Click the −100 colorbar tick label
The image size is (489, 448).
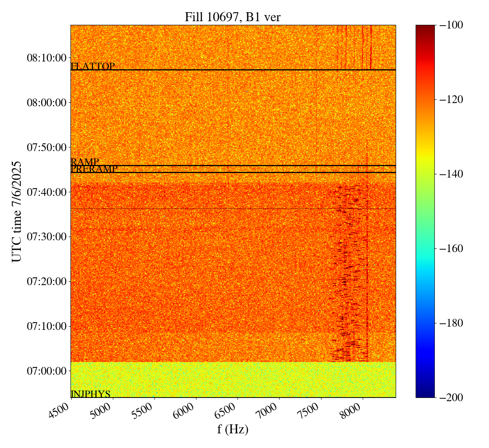point(449,25)
